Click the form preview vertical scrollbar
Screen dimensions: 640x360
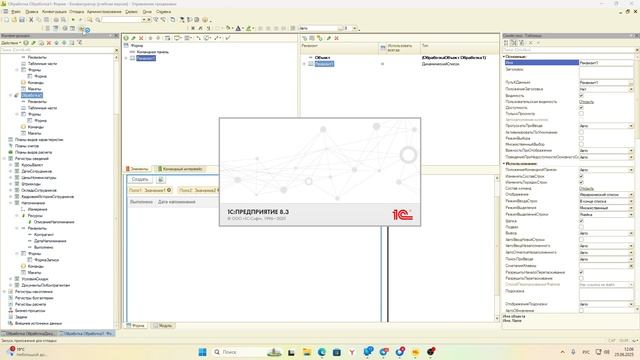point(497,246)
